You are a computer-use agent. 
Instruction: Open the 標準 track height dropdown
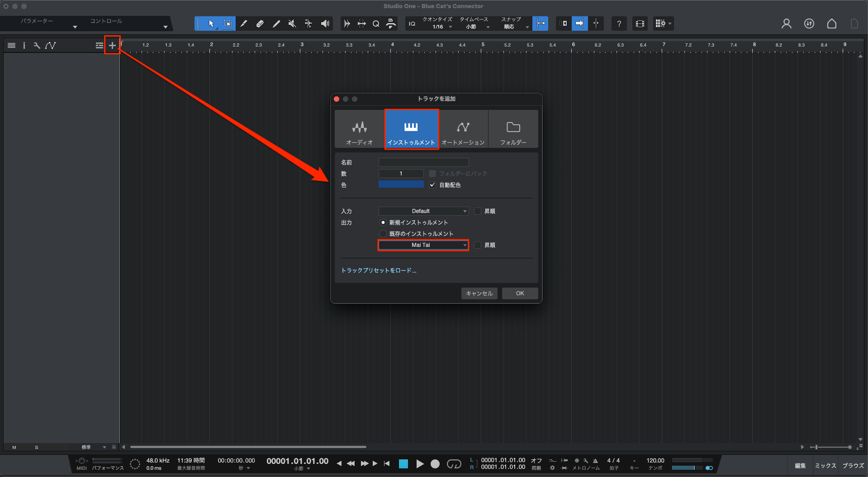(x=93, y=447)
